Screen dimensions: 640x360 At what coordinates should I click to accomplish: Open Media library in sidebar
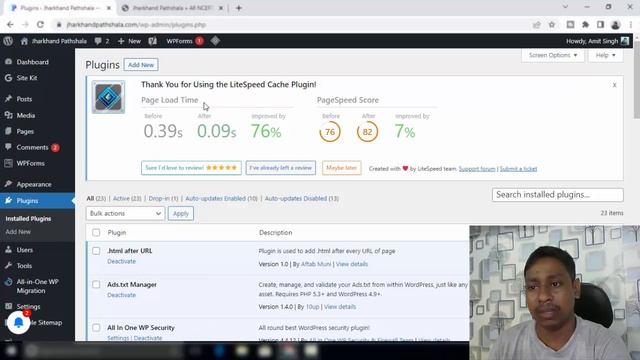[x=26, y=116]
